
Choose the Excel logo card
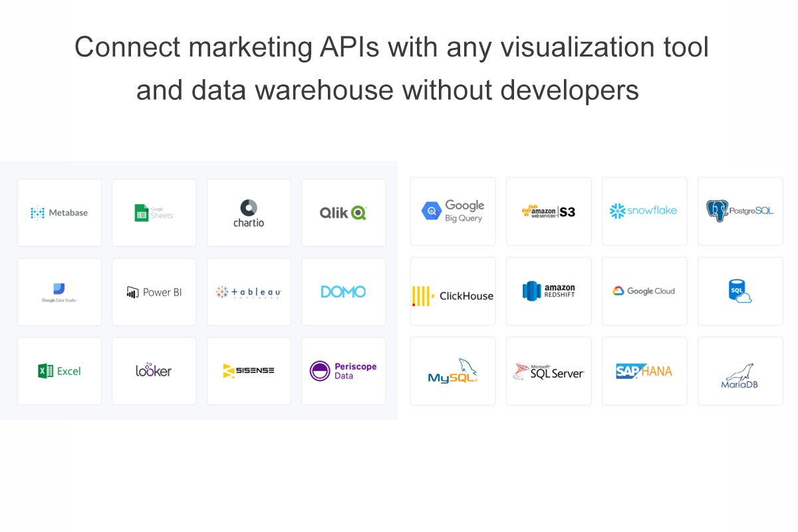[x=59, y=371]
